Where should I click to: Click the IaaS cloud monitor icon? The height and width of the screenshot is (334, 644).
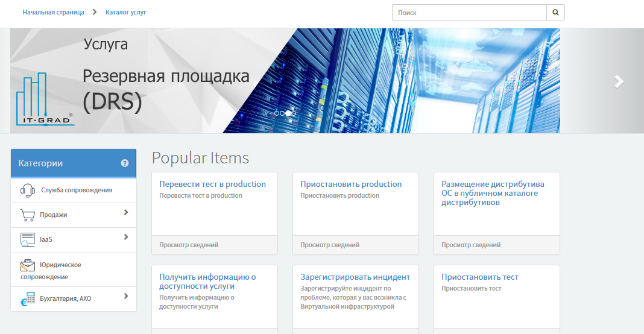point(28,239)
